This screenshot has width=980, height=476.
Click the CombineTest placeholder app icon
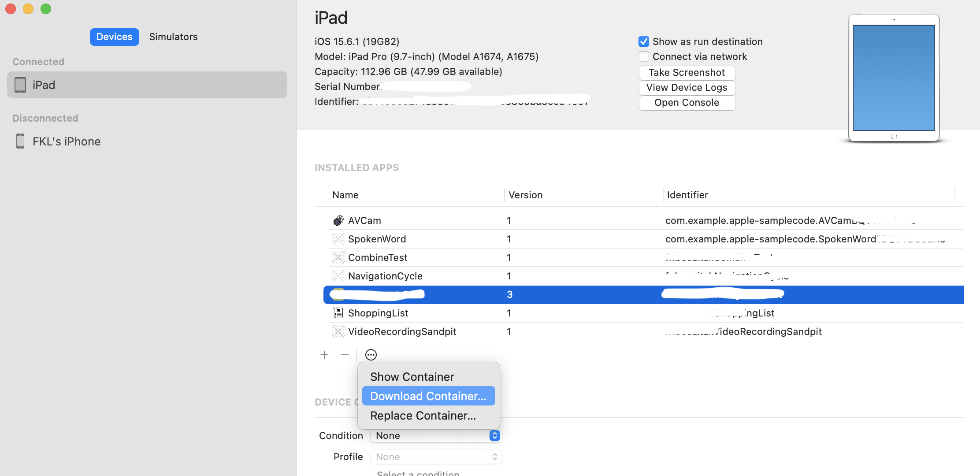pos(338,257)
